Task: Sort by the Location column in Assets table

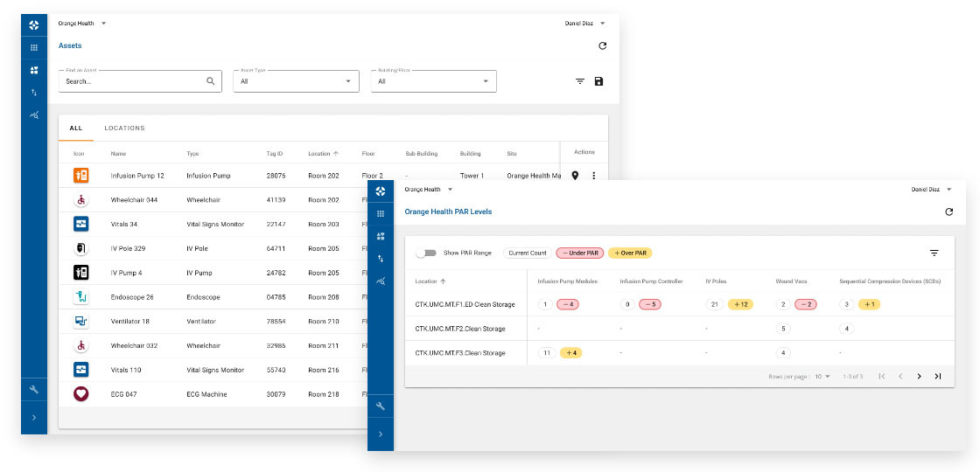Action: point(323,153)
